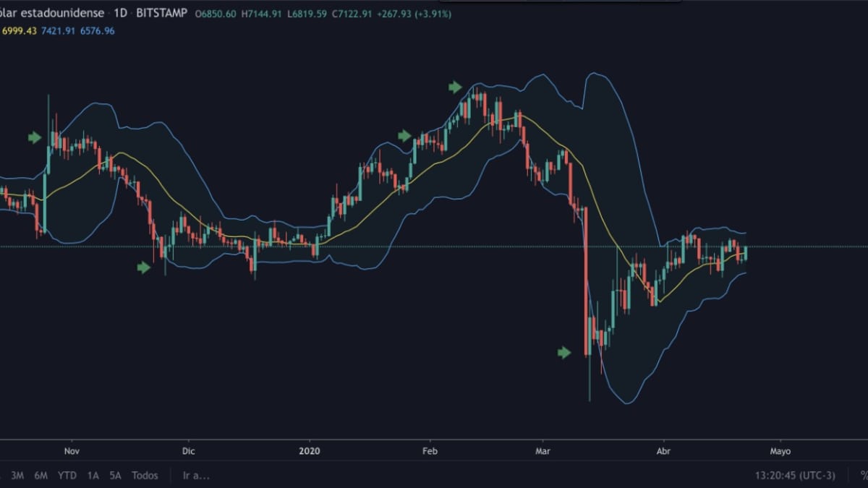This screenshot has width=868, height=488.
Task: Open the "Ir a..." date picker
Action: point(196,475)
